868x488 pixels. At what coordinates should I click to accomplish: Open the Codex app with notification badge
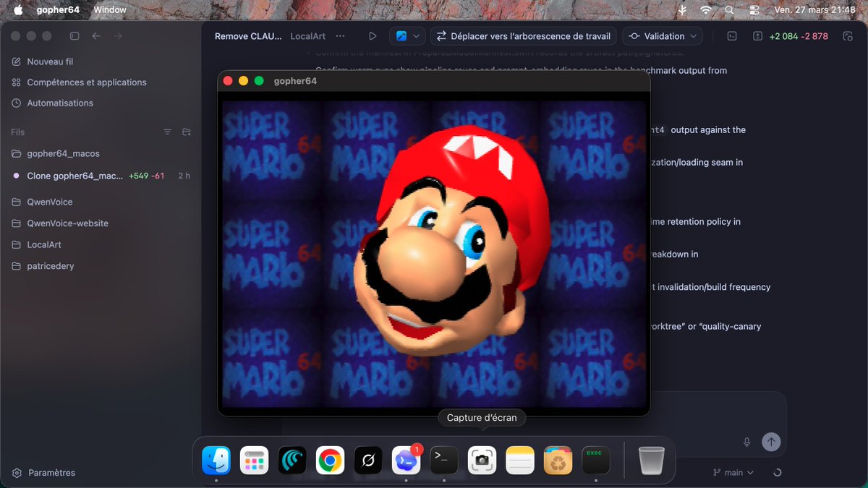click(406, 460)
